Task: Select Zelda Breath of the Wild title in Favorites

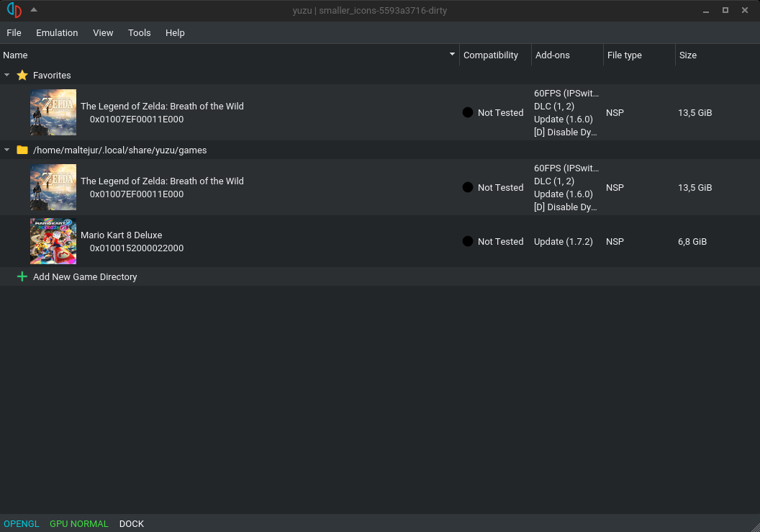Action: click(162, 107)
